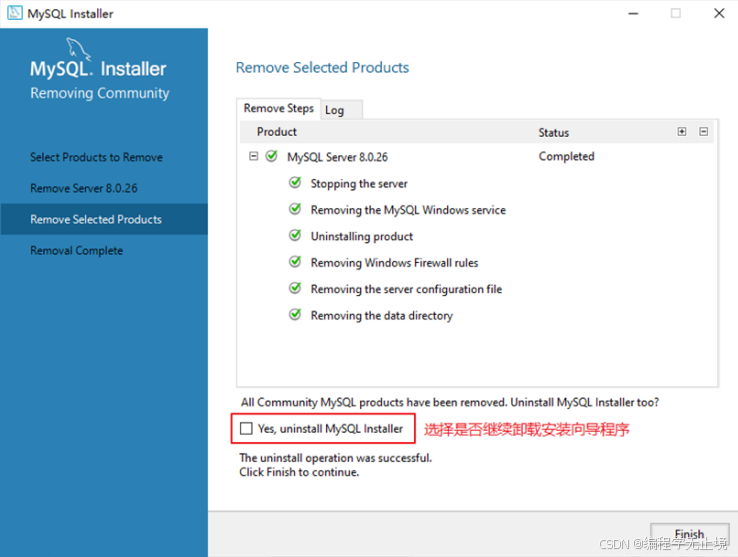
Task: Click the Status column header
Action: click(x=554, y=132)
